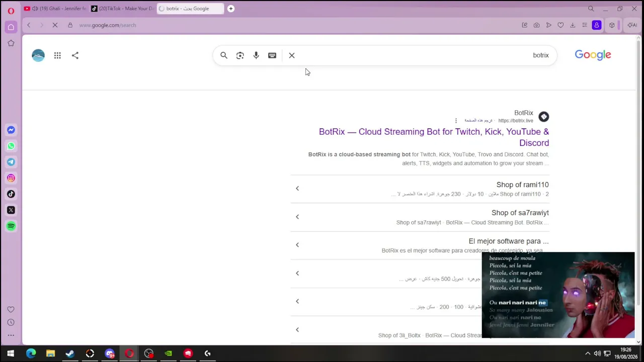This screenshot has width=644, height=362.
Task: Click the purple workspace icon in sidebar
Action: coord(11,27)
